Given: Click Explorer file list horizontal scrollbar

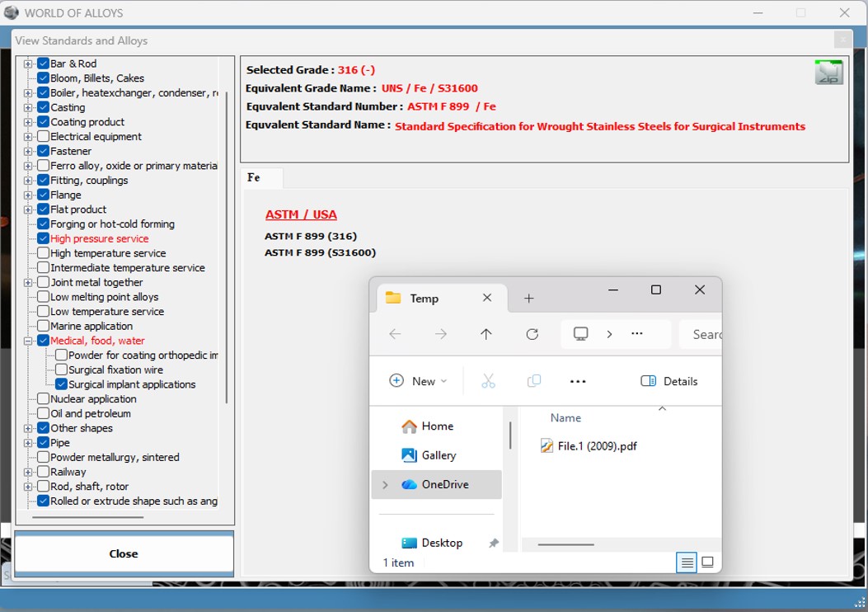Looking at the screenshot, I should point(565,544).
